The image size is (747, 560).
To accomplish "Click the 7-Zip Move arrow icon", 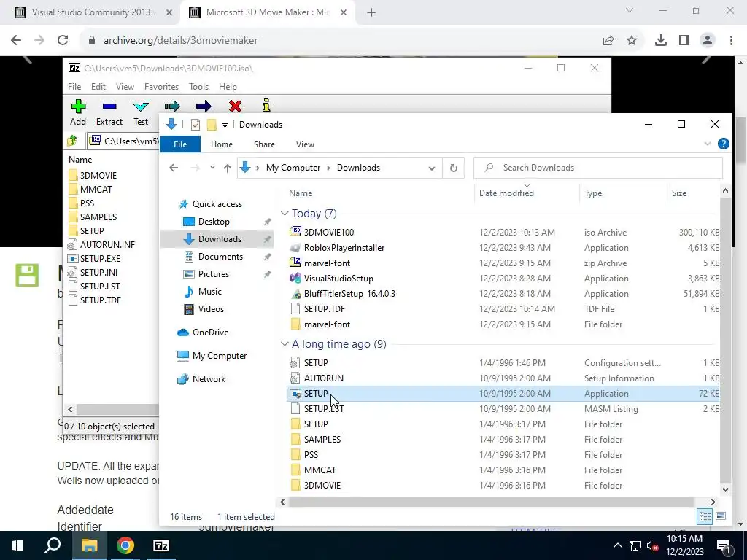I will [204, 106].
